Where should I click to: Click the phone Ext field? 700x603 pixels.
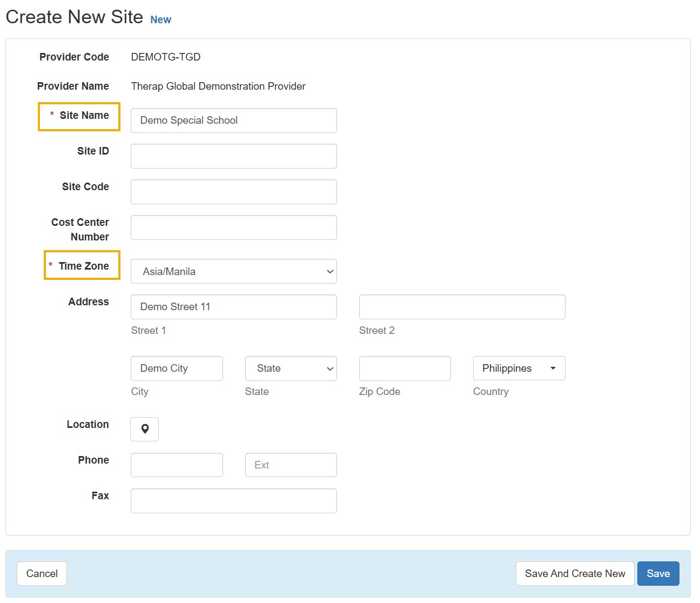click(291, 465)
